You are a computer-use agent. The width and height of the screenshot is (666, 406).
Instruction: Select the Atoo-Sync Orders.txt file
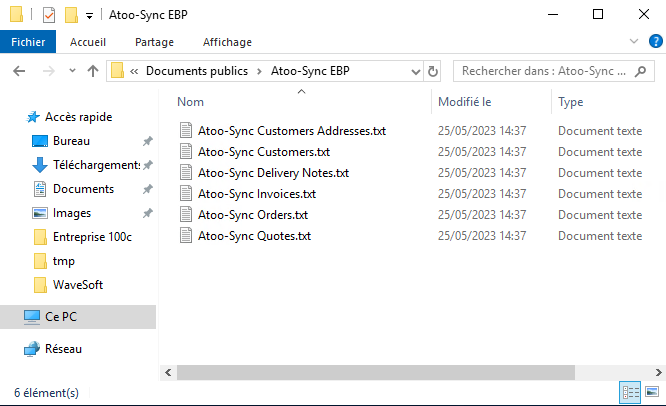[253, 215]
